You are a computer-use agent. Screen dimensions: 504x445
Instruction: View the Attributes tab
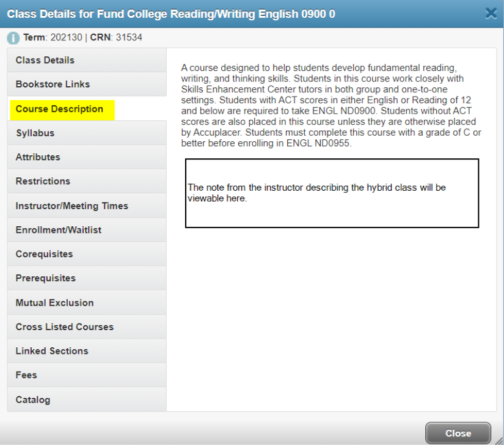[x=38, y=157]
